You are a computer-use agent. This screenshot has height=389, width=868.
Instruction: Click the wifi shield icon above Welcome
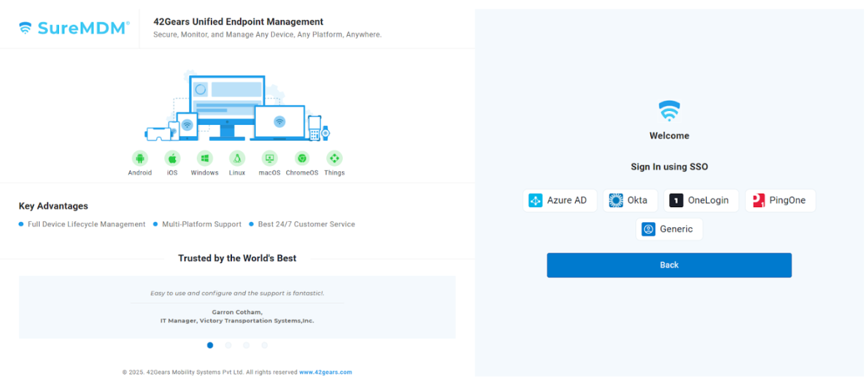669,111
